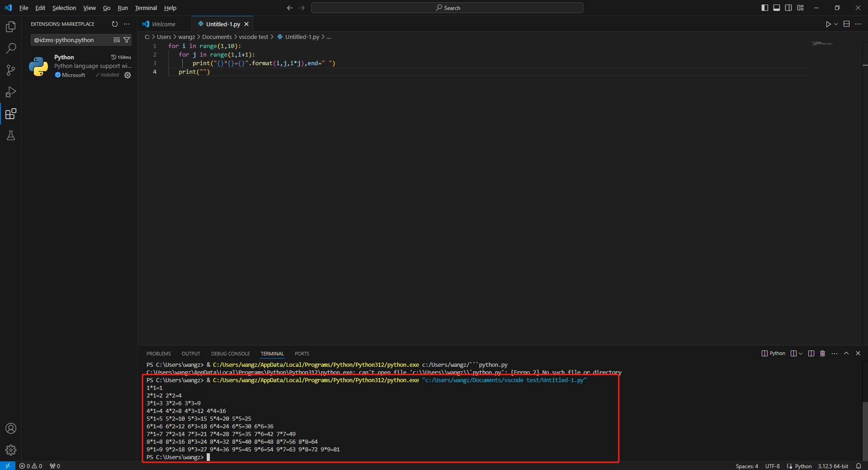
Task: Click Documents in the breadcrumb path
Action: tap(217, 37)
